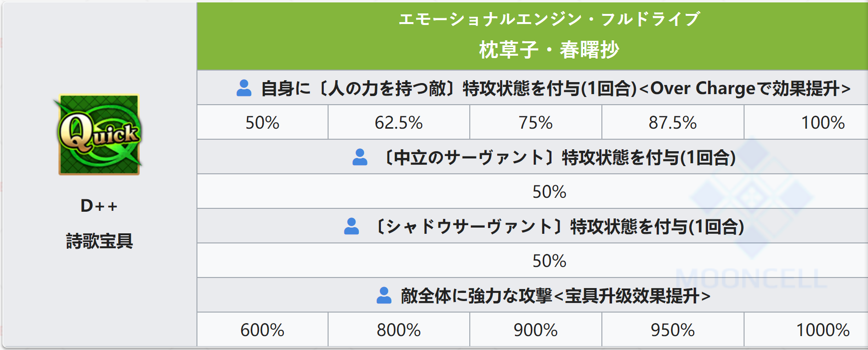Click the 800% damage value cell

tap(399, 330)
